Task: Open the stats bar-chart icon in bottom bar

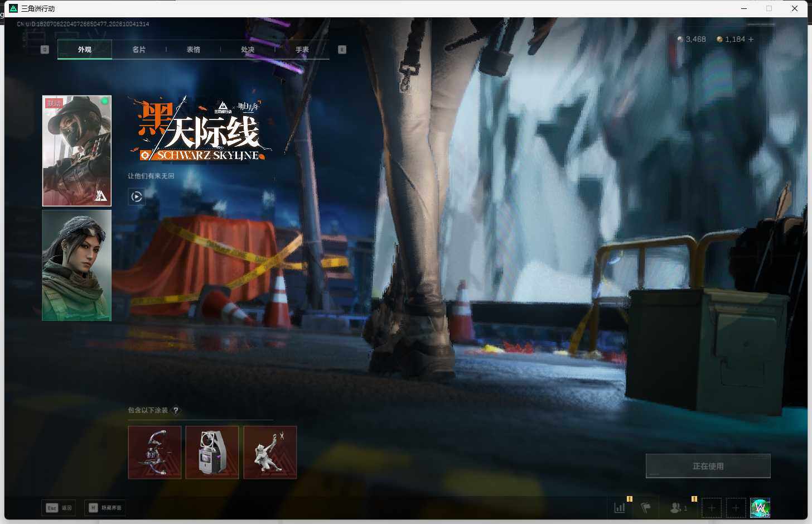Action: click(x=620, y=507)
